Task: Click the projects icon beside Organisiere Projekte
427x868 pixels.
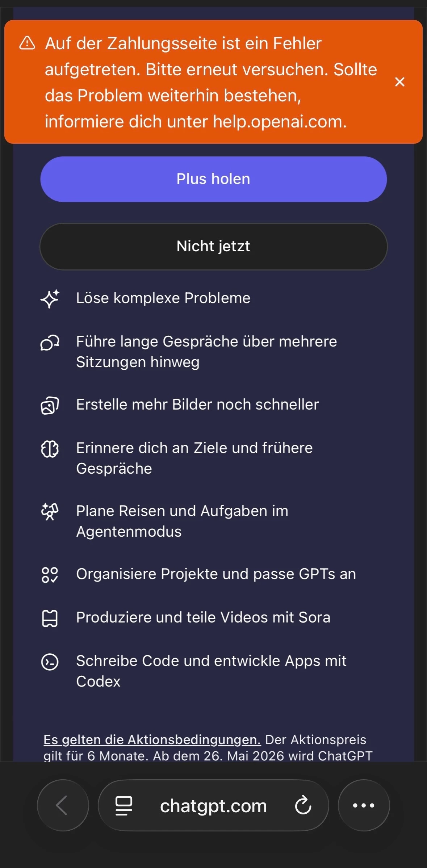Action: [50, 575]
